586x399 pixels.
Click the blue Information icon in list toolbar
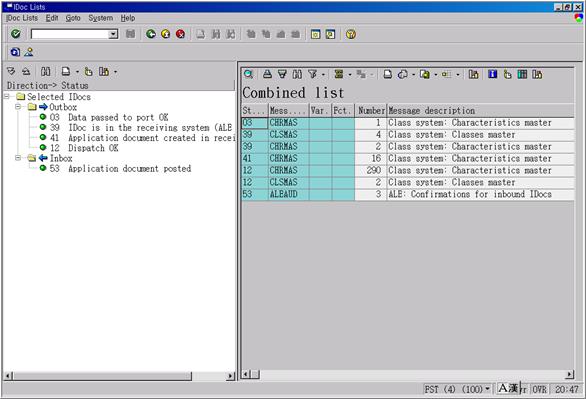click(x=493, y=74)
